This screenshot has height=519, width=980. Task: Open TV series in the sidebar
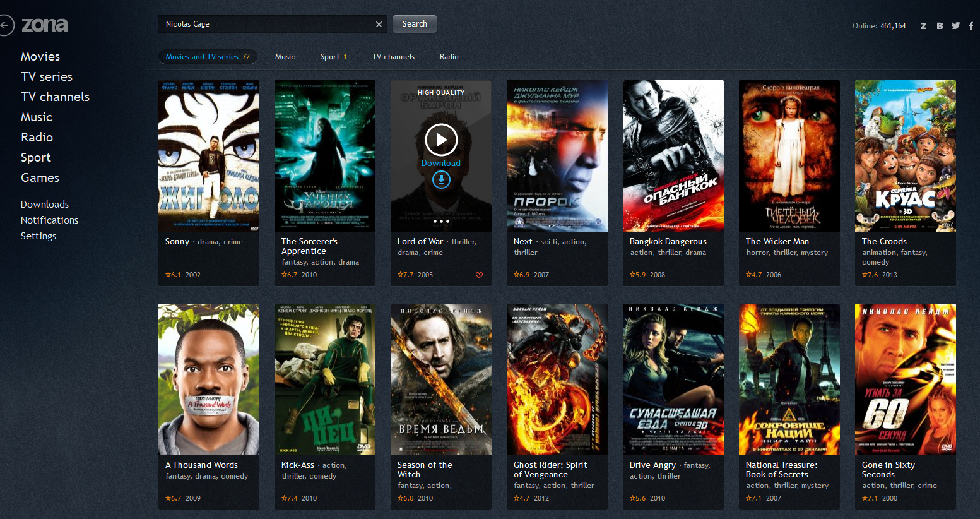(47, 76)
